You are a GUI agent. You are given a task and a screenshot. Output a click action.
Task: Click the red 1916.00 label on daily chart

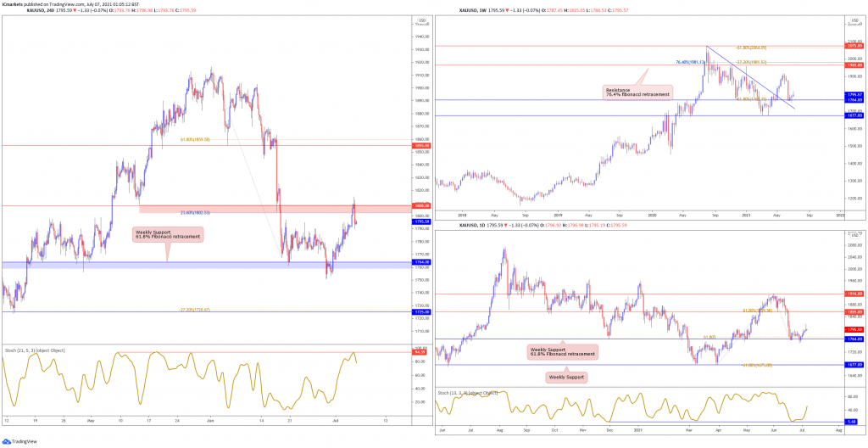coord(852,294)
